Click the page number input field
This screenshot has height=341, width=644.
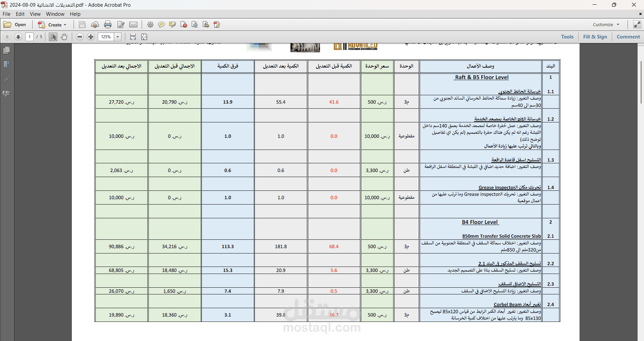click(x=30, y=37)
